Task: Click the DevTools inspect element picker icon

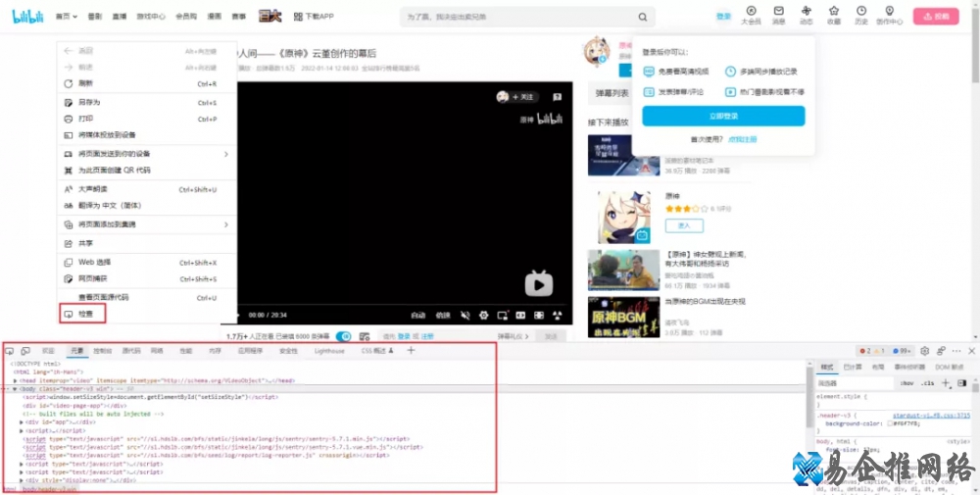Action: tap(10, 351)
